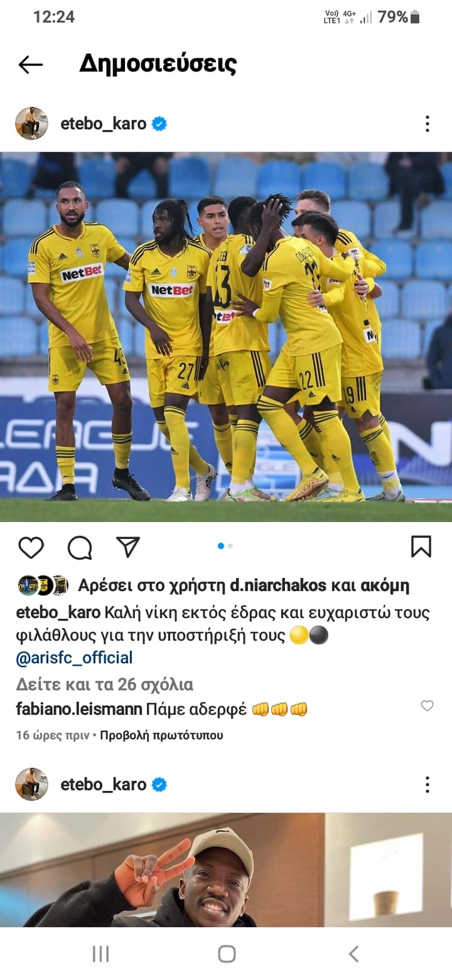452x980 pixels.
Task: Share the post with the paper plane icon
Action: 128,547
